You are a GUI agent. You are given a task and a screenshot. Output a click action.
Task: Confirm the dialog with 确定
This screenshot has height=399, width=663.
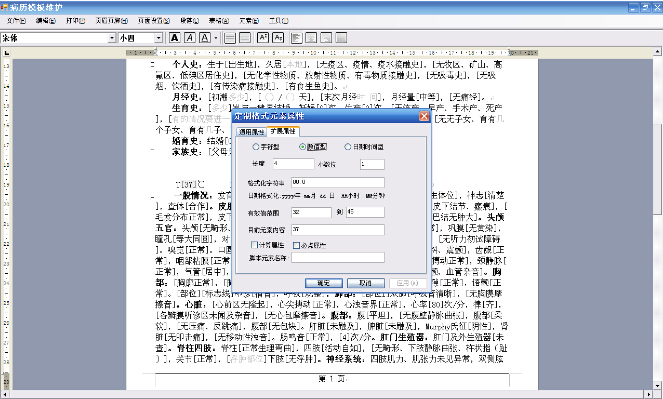click(x=323, y=283)
